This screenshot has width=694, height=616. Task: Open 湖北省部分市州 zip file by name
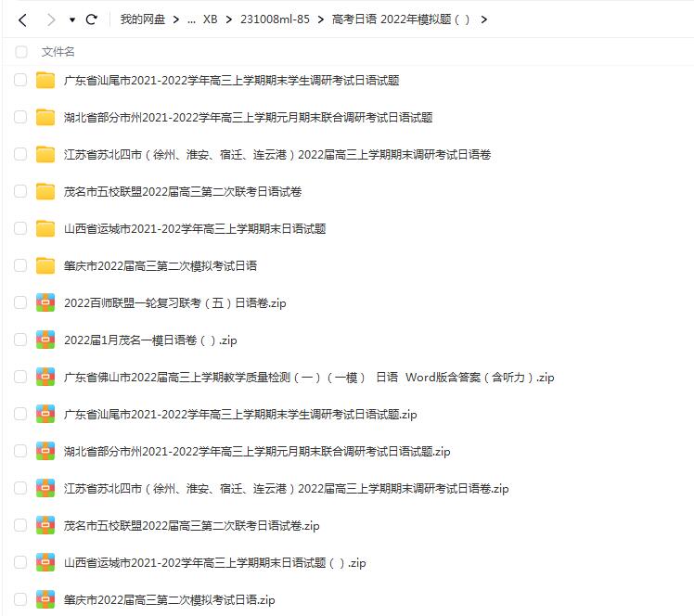pyautogui.click(x=257, y=451)
